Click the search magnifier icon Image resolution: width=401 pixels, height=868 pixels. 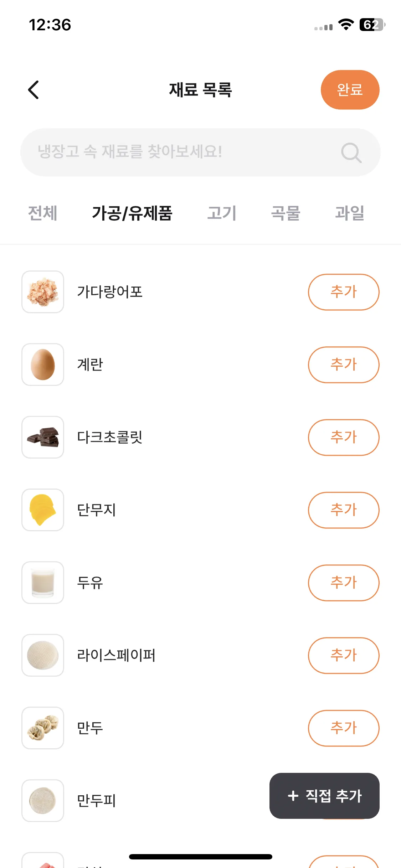351,153
